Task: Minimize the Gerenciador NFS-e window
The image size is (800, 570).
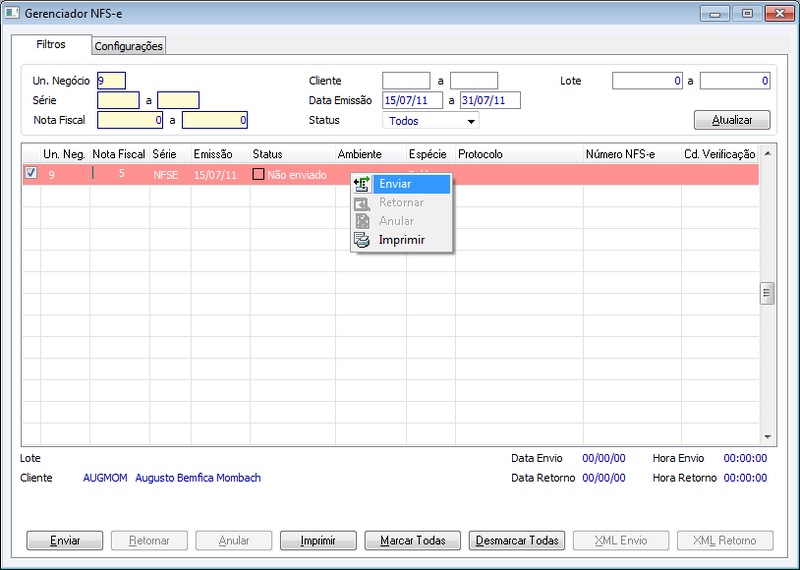Action: point(715,13)
